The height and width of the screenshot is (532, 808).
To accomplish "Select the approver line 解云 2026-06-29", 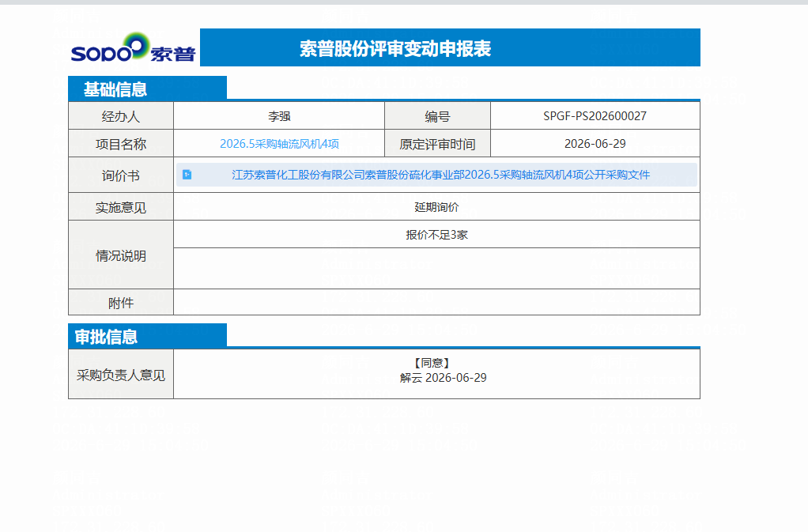I will 443,378.
